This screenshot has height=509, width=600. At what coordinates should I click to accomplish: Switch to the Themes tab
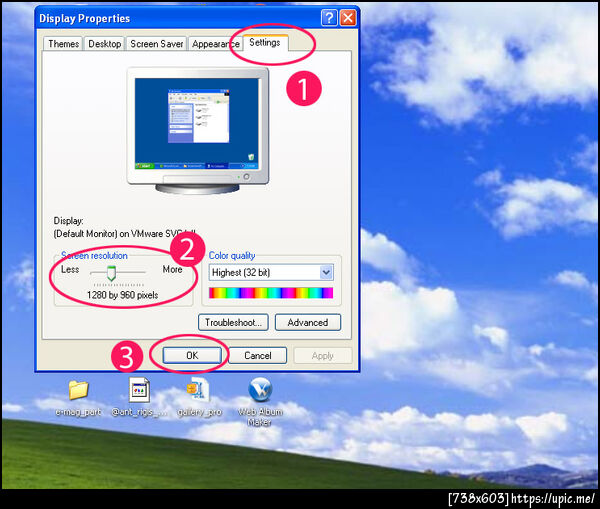point(63,44)
